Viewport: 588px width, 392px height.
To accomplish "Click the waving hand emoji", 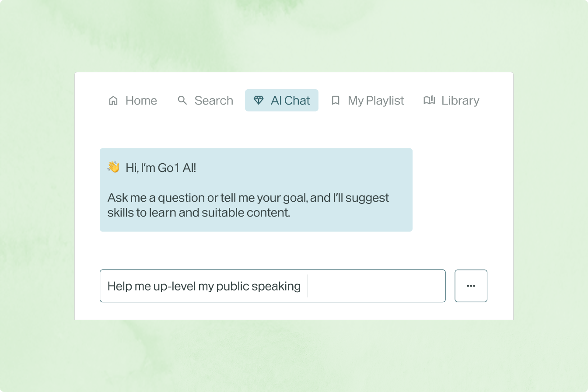I will click(x=113, y=167).
